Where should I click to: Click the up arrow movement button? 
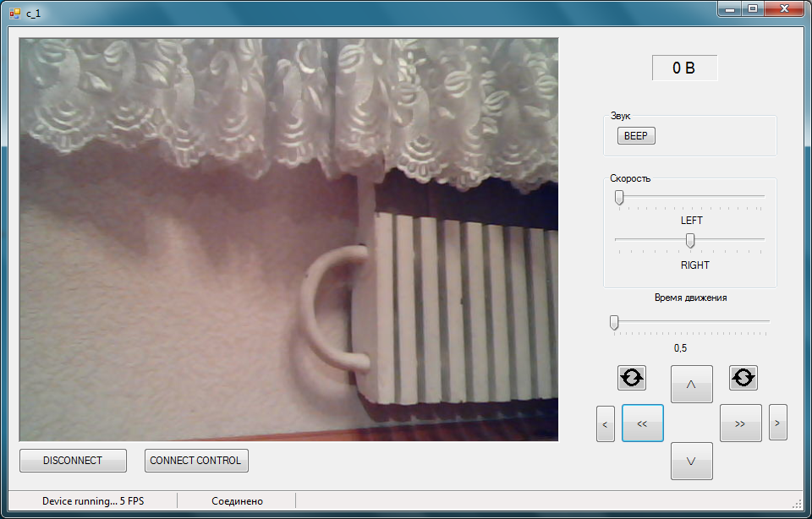click(691, 384)
